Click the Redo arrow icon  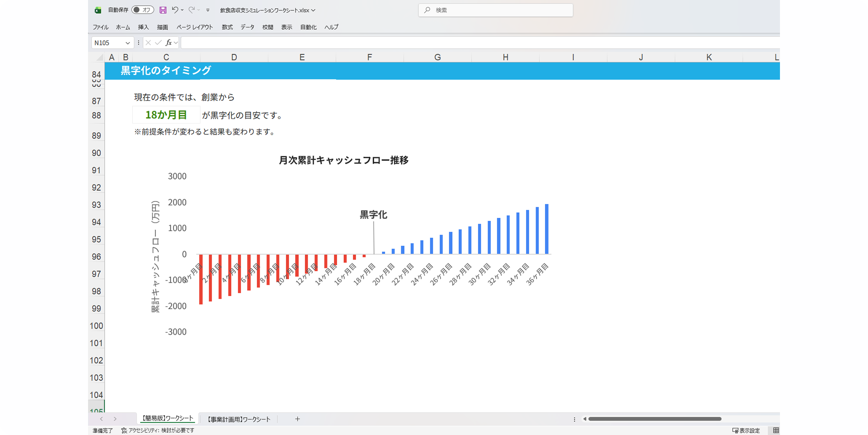click(191, 10)
